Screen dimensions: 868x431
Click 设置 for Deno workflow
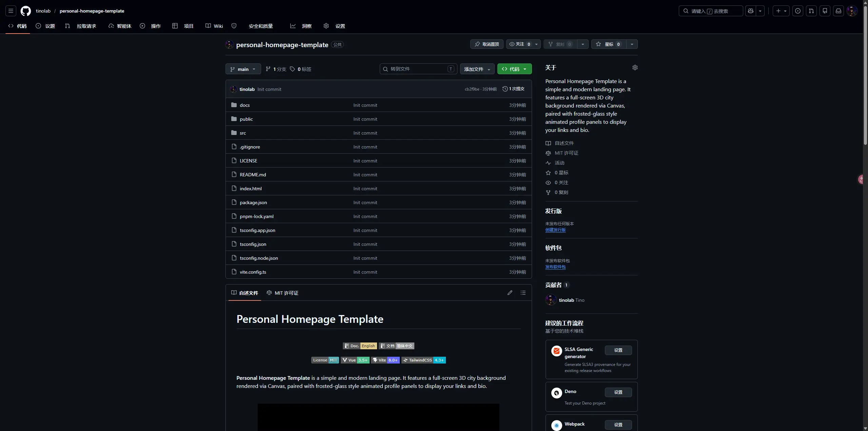(x=618, y=392)
